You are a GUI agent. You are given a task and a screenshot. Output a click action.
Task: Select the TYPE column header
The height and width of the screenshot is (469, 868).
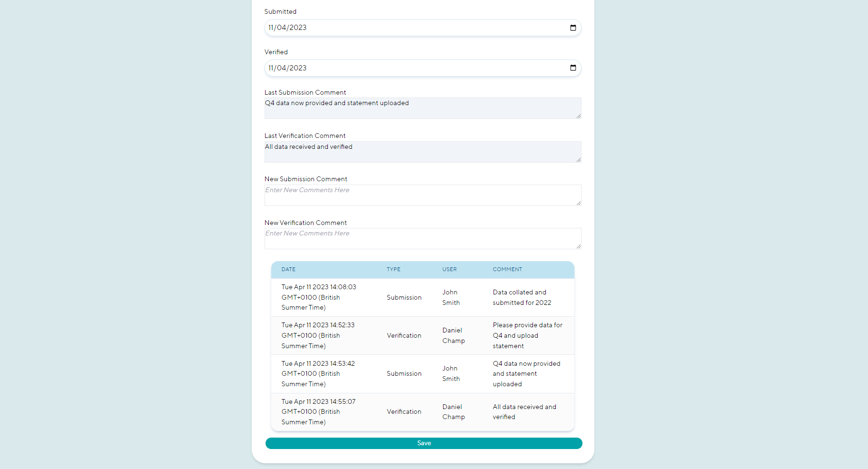[x=394, y=269]
